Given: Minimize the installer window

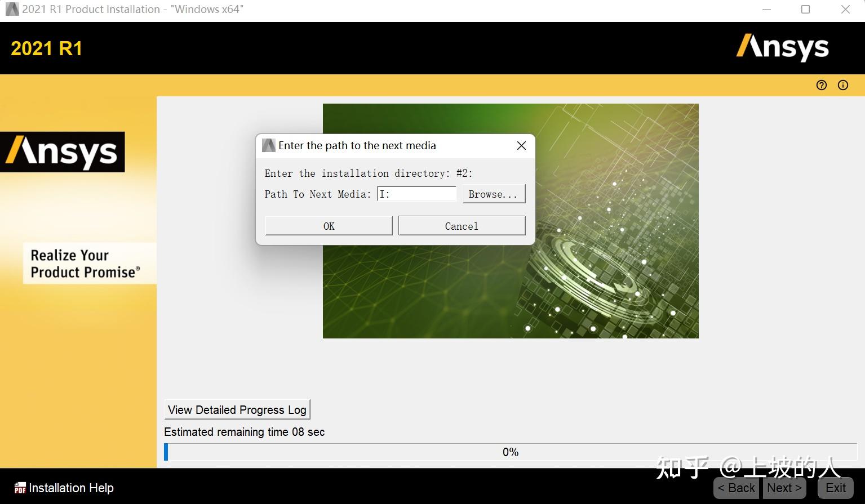Looking at the screenshot, I should click(x=766, y=9).
